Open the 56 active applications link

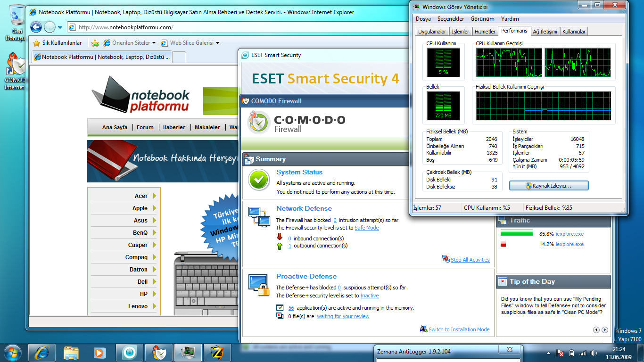pos(291,308)
